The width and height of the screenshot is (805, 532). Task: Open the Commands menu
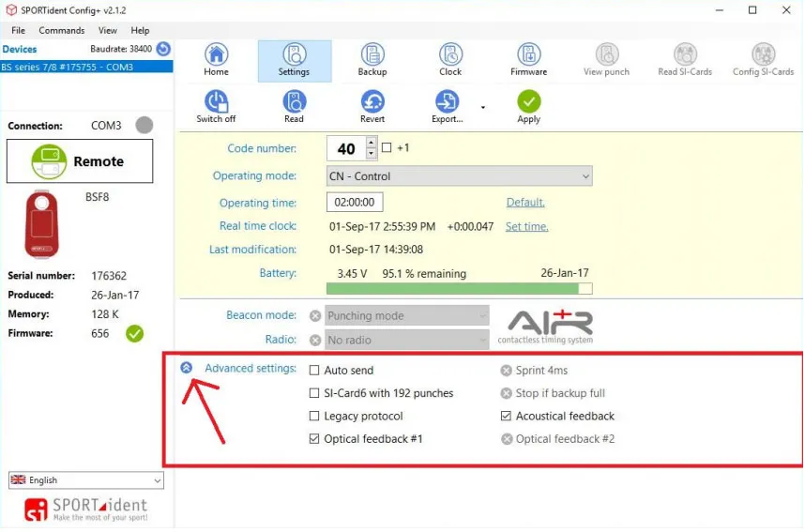pos(62,31)
